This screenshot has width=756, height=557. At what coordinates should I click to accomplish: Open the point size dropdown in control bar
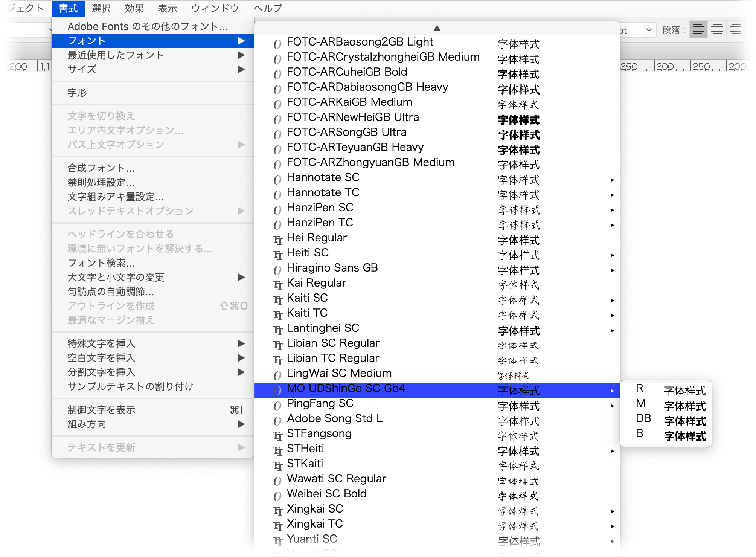tap(649, 30)
